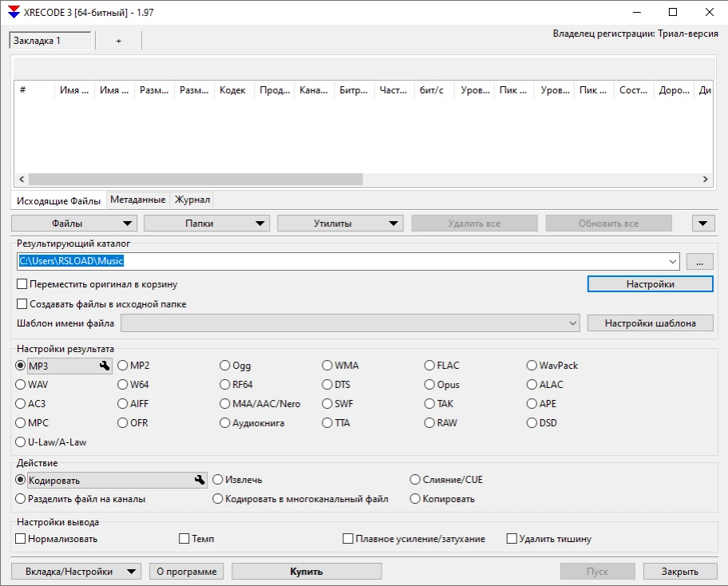
Task: Add a new tab with the plus button
Action: (119, 41)
